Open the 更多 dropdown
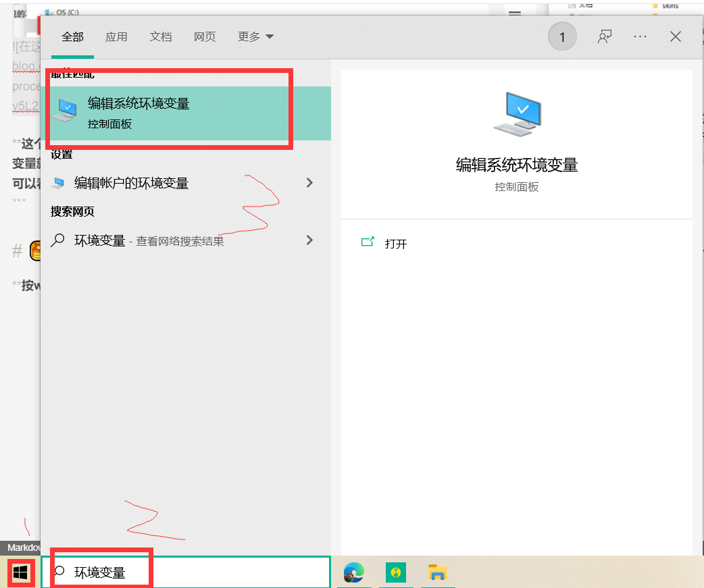 tap(255, 37)
